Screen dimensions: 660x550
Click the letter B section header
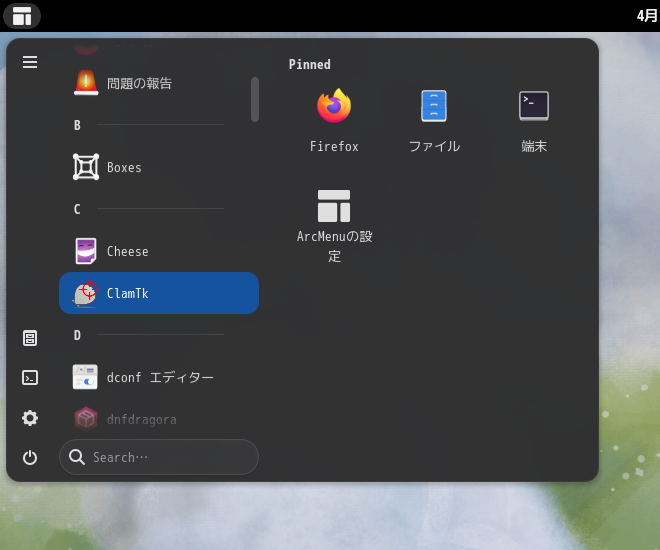coord(77,125)
